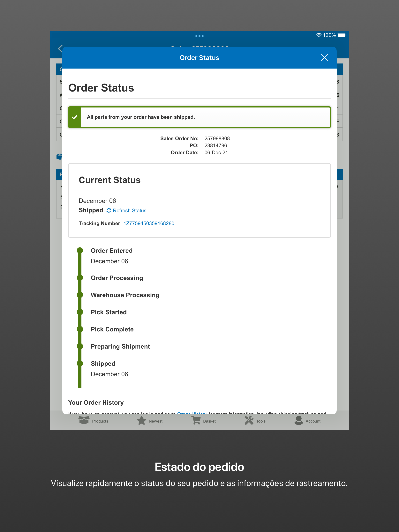The image size is (399, 532).
Task: Select the Warehouse Processing timeline marker
Action: tap(80, 295)
